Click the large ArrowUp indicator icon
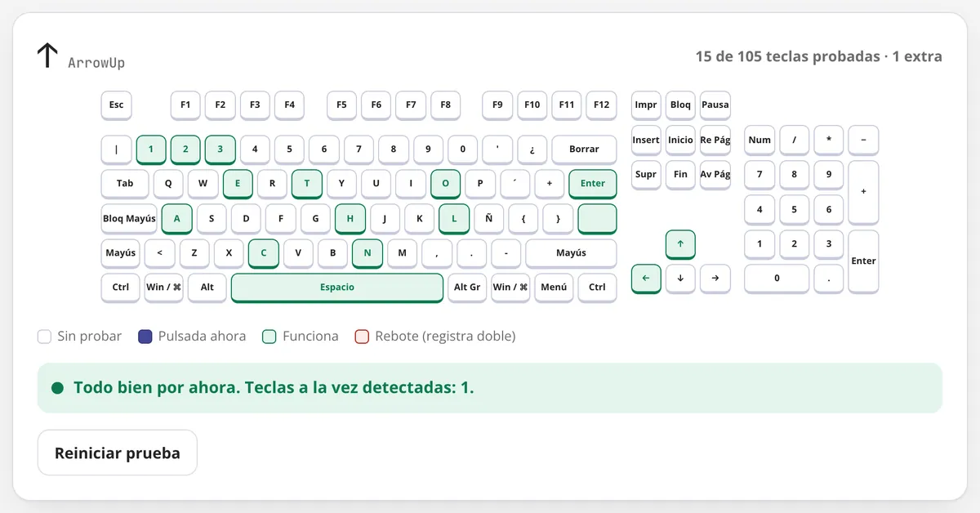980x513 pixels. point(47,56)
